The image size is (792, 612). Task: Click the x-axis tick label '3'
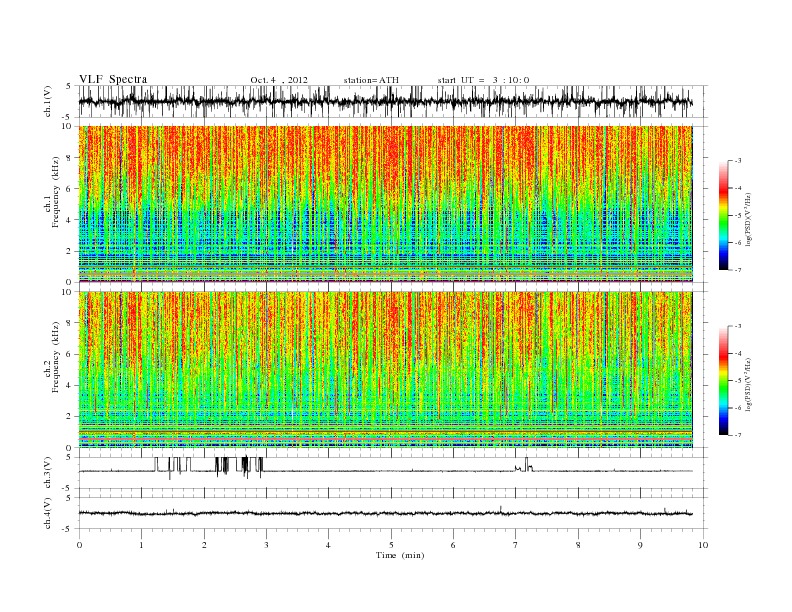[x=266, y=545]
